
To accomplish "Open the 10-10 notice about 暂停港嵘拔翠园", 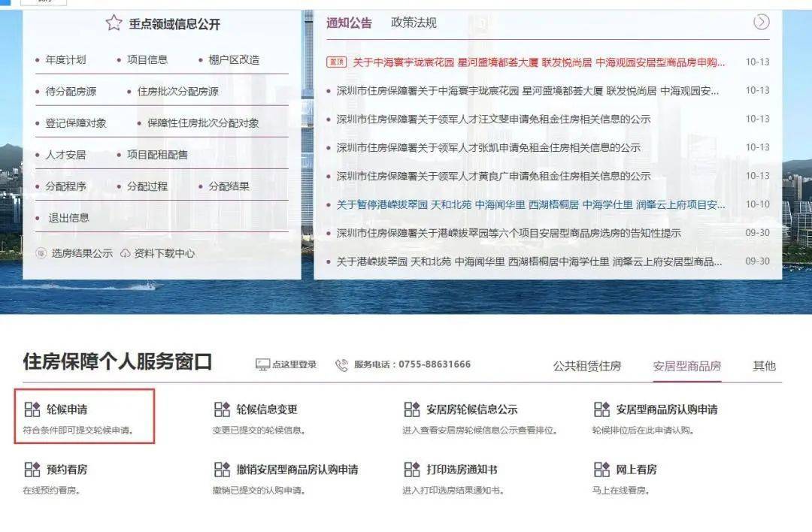I will (x=531, y=204).
